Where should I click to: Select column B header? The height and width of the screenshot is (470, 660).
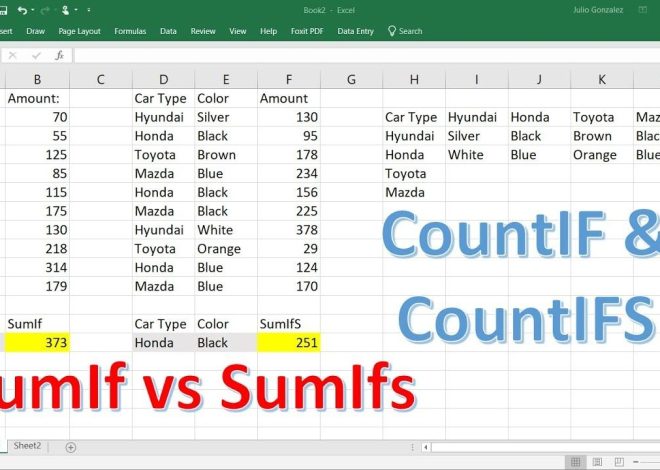tap(37, 79)
